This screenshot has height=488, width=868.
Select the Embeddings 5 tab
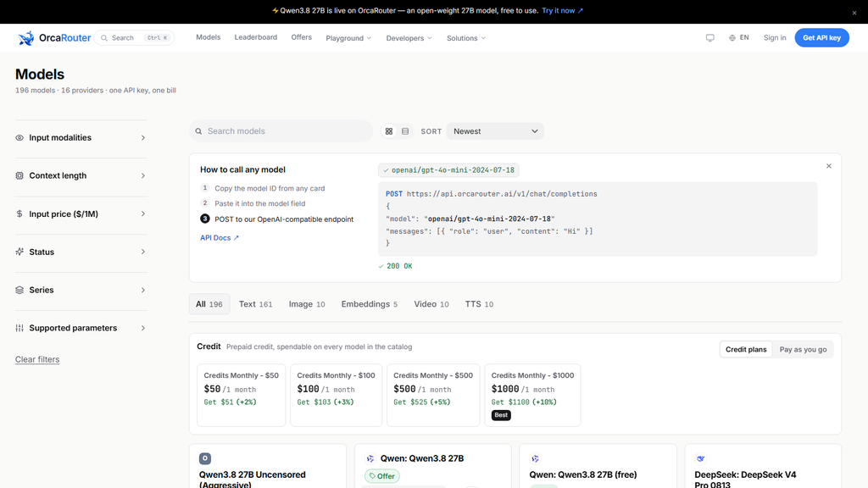click(370, 304)
